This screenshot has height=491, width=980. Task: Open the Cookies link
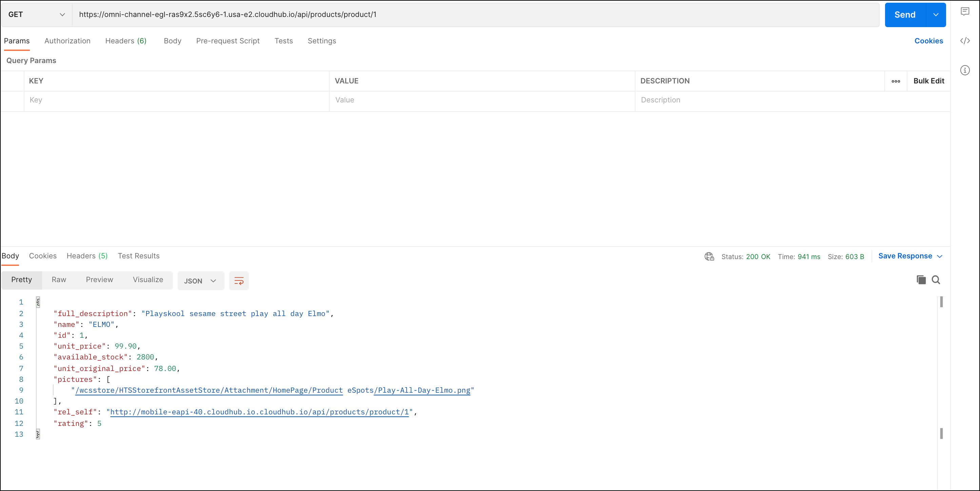[x=928, y=41]
